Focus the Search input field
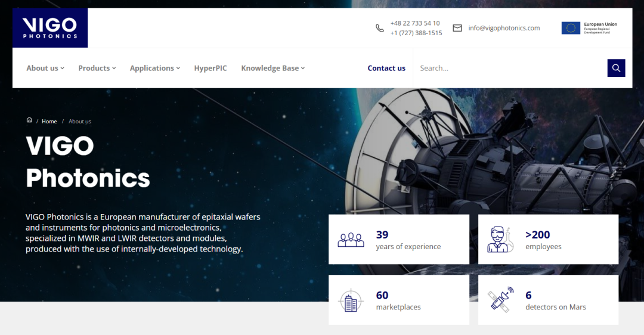Screen dimensions: 644x335 510,68
